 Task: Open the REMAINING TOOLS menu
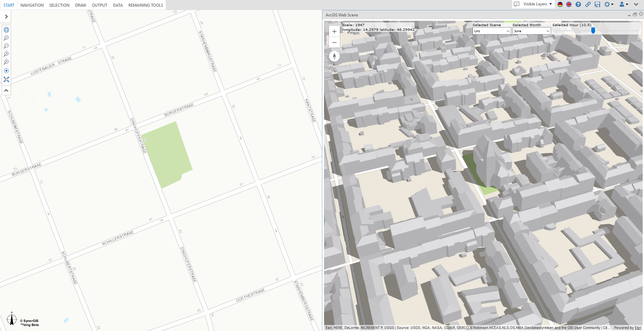tap(145, 5)
